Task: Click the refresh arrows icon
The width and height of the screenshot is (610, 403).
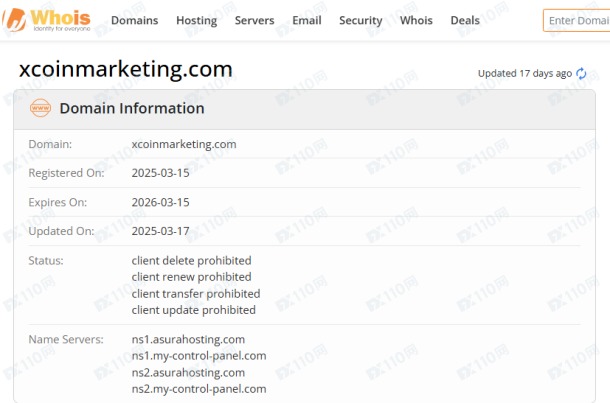Action: tap(581, 73)
